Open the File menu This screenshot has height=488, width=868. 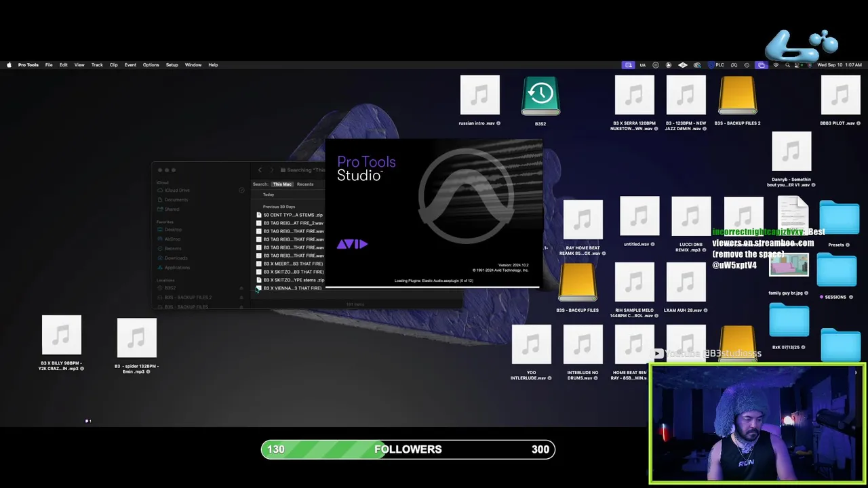click(x=49, y=65)
